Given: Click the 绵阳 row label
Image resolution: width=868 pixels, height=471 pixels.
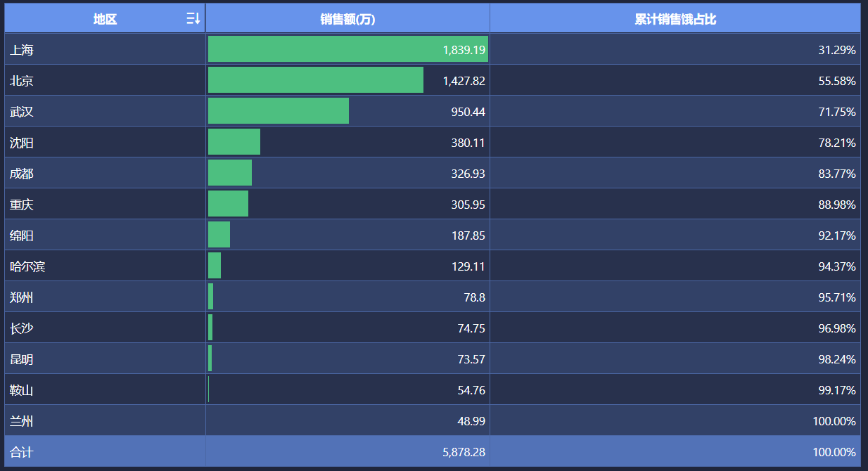Looking at the screenshot, I should click(22, 235).
